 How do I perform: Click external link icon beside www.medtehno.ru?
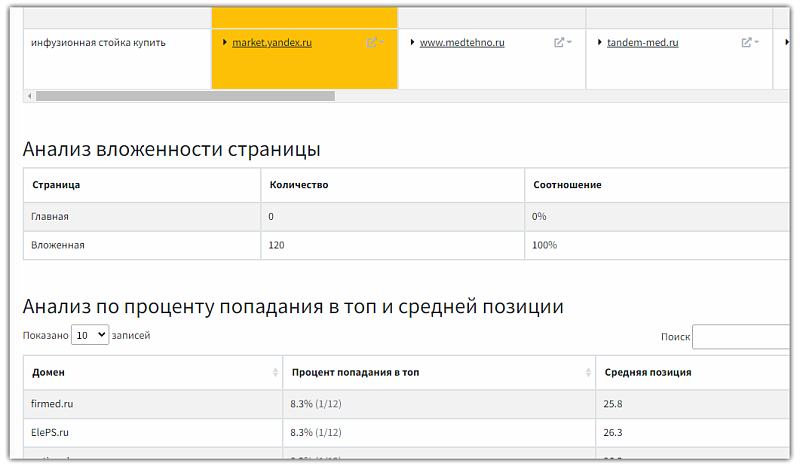coord(559,43)
